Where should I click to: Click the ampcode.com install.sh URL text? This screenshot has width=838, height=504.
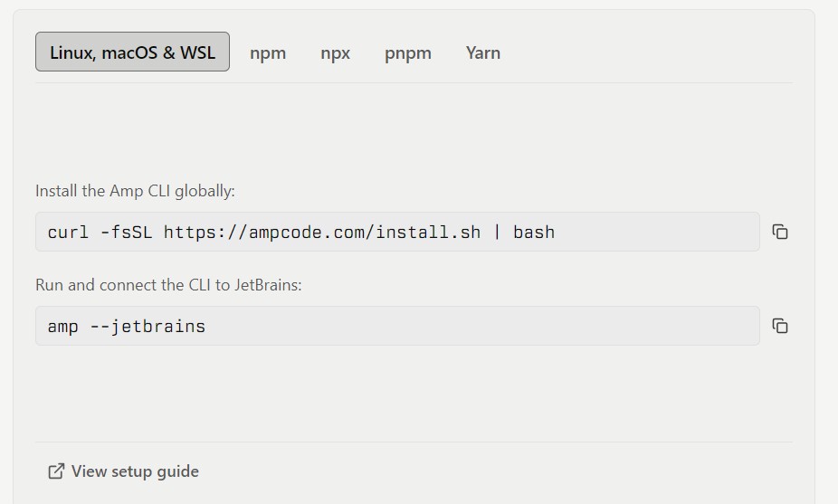pos(322,233)
